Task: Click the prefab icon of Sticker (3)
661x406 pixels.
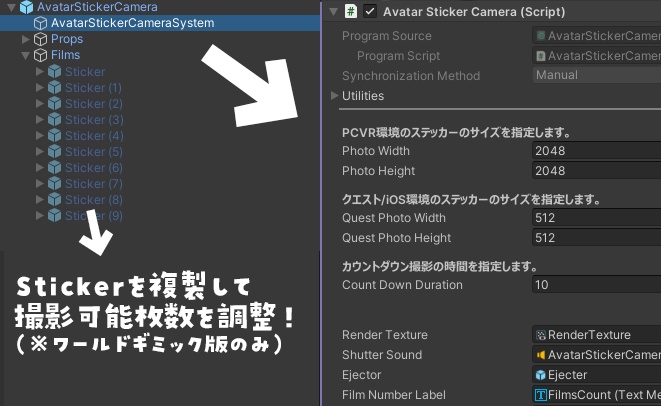Action: coord(54,120)
